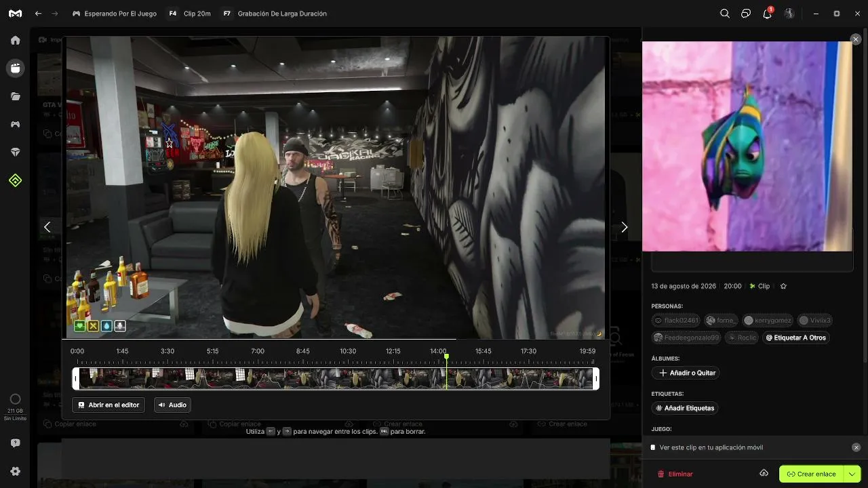Click the Clip type label
The height and width of the screenshot is (488, 868).
coord(759,286)
